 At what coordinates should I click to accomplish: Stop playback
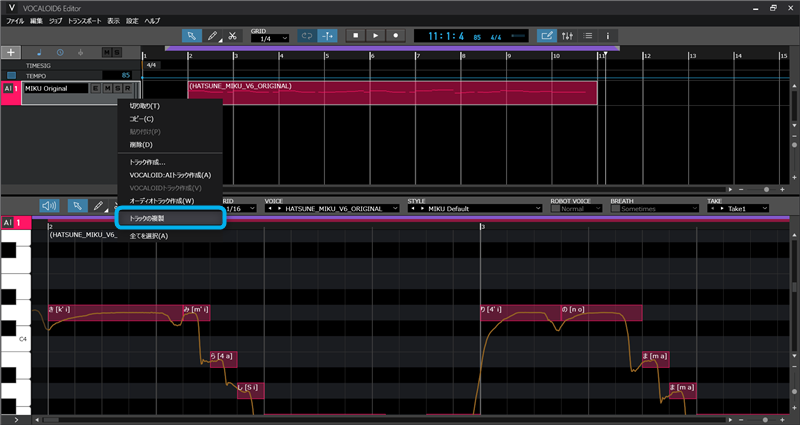click(356, 36)
